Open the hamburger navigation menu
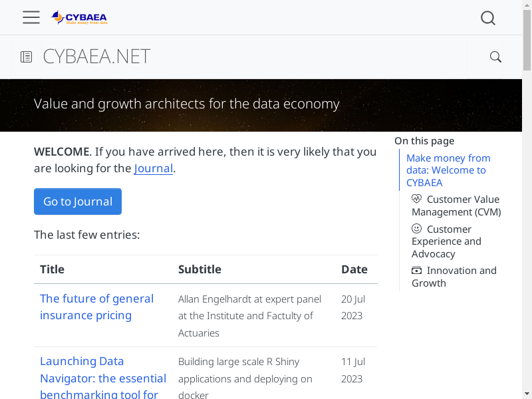Viewport: 532px width, 399px height. 31,18
